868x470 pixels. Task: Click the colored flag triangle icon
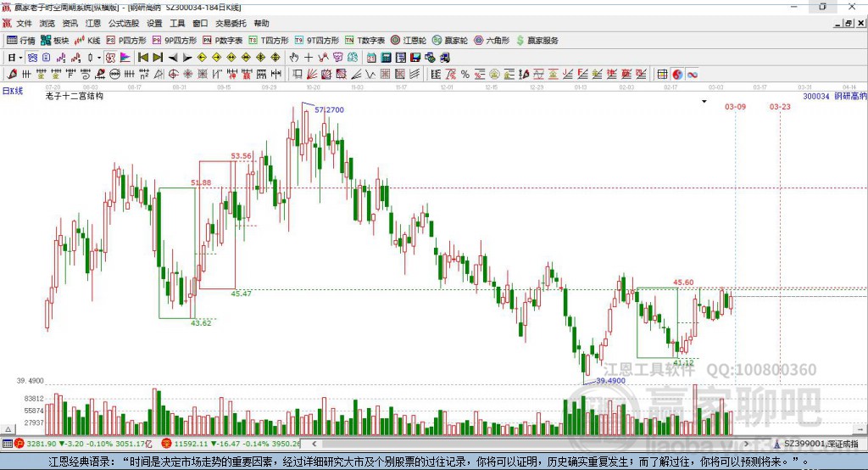click(x=125, y=58)
